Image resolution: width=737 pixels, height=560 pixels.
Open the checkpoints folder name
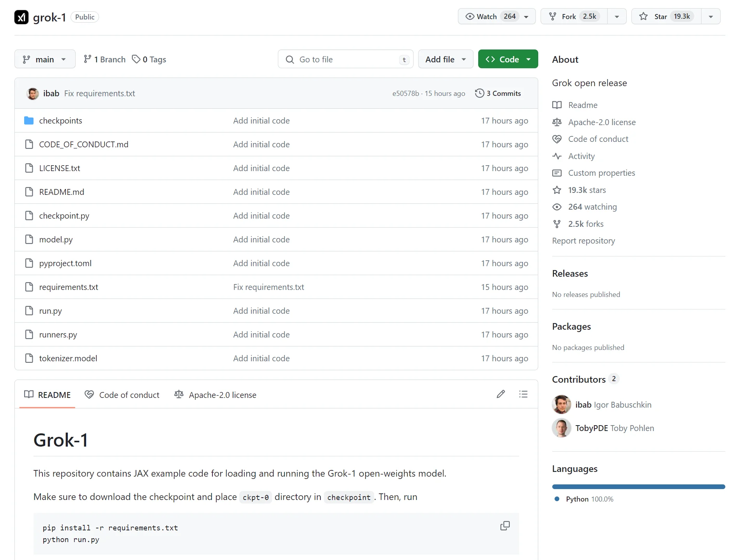click(x=61, y=121)
